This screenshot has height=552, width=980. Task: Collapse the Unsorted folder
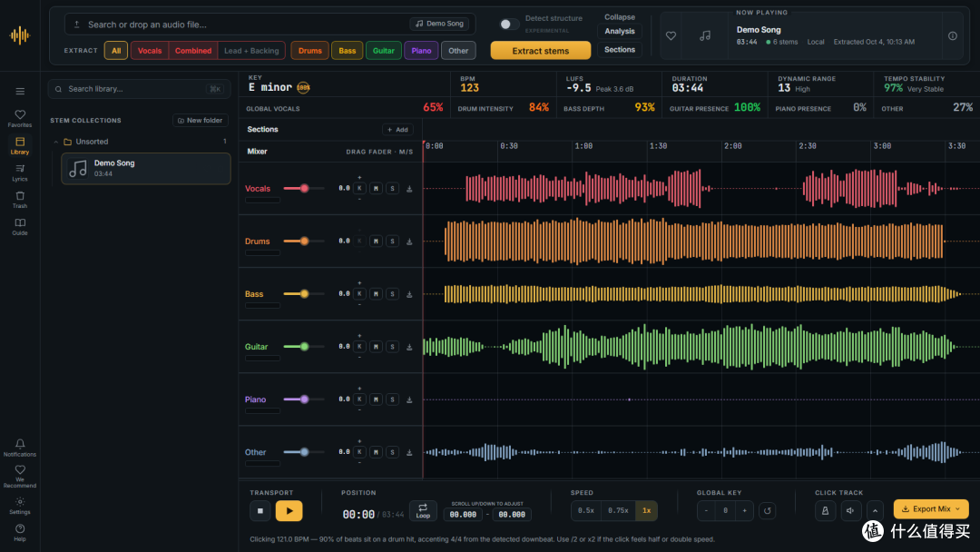pos(56,142)
